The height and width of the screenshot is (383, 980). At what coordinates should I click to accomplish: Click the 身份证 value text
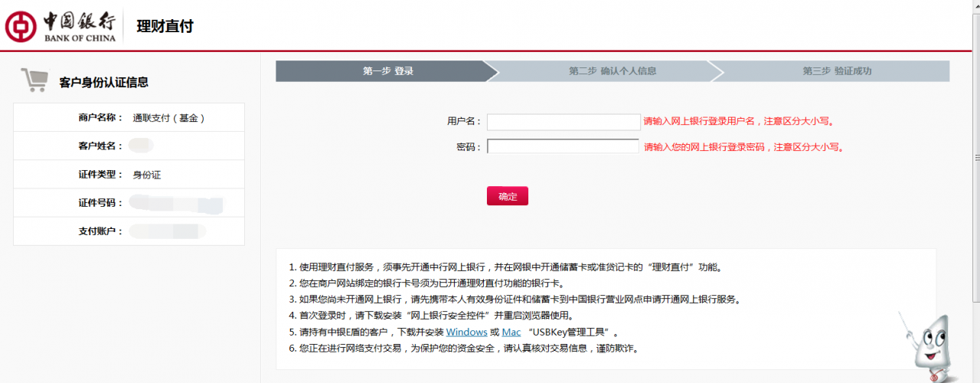tap(147, 175)
